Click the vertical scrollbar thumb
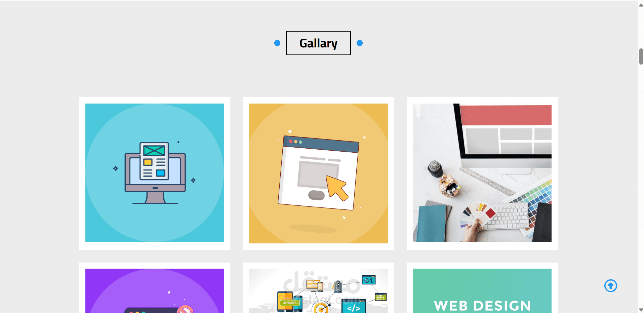Image resolution: width=644 pixels, height=313 pixels. (x=641, y=56)
